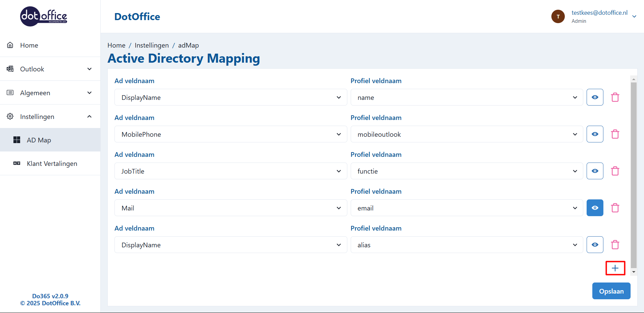This screenshot has width=644, height=313.
Task: Open the MobilePhone Ad veldnaam dropdown
Action: point(231,134)
